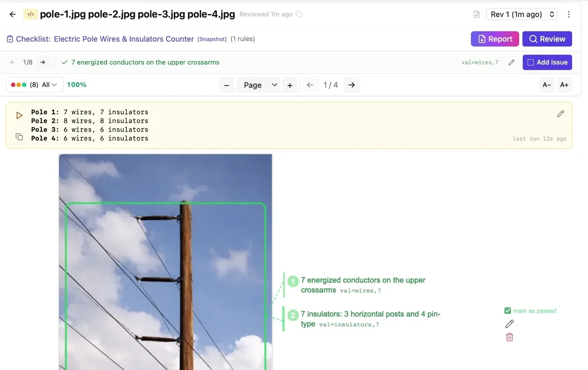The image size is (588, 370).
Task: Edit the output text via pencil icon
Action: (560, 114)
